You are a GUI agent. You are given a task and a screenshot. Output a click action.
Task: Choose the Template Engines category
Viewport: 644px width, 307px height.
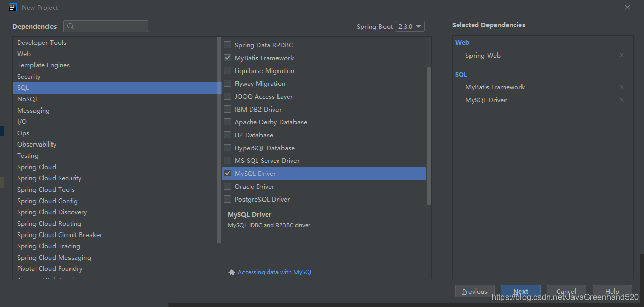pos(117,65)
